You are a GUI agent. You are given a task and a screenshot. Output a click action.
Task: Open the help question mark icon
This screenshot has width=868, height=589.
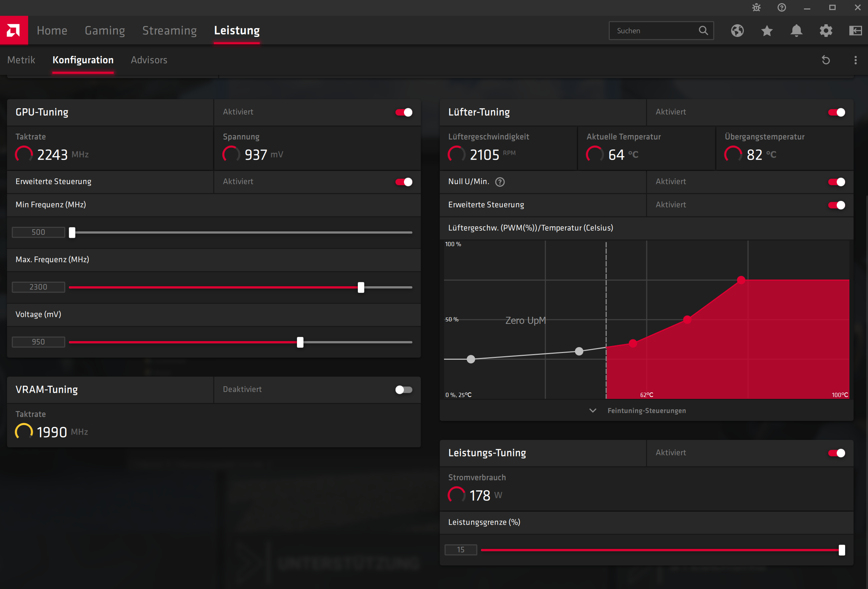pos(782,7)
